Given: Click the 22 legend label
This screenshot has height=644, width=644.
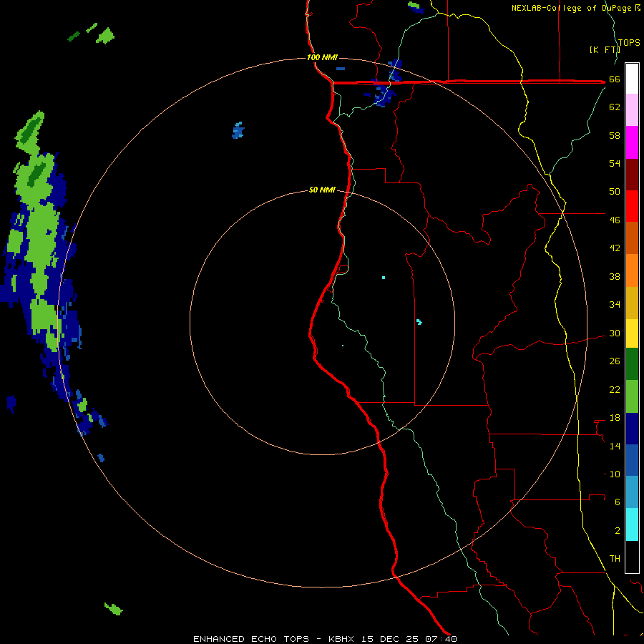Looking at the screenshot, I should point(615,390).
